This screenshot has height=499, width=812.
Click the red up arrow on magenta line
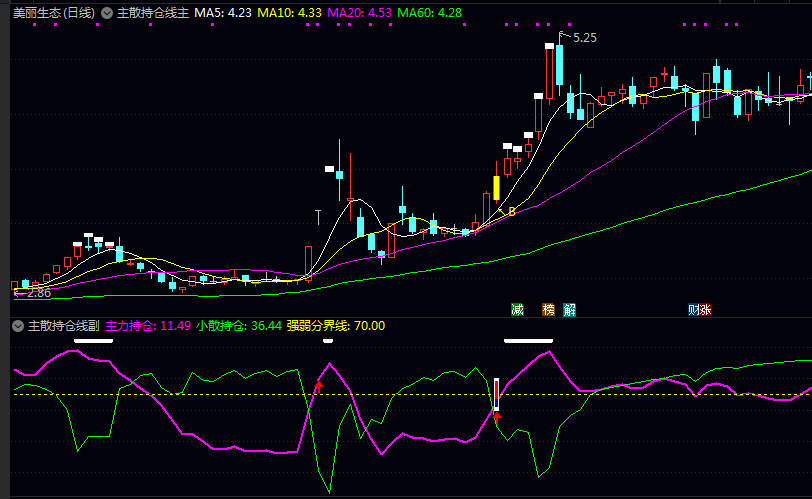click(x=319, y=386)
